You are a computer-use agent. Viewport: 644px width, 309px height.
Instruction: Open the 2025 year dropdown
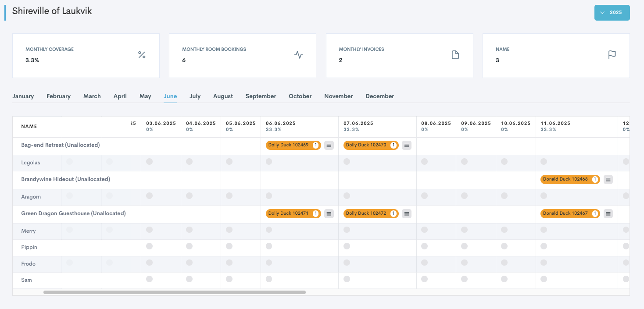coord(612,13)
